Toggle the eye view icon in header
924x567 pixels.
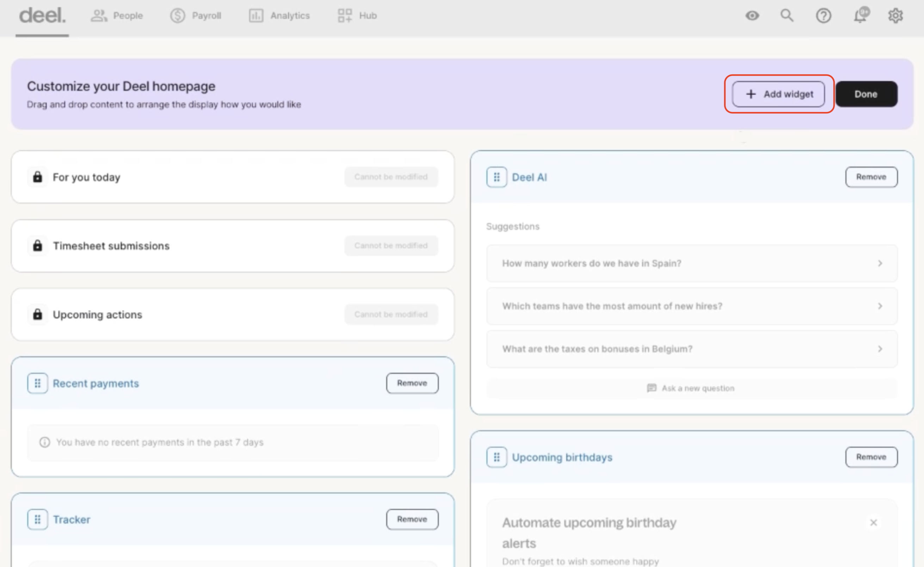point(752,16)
